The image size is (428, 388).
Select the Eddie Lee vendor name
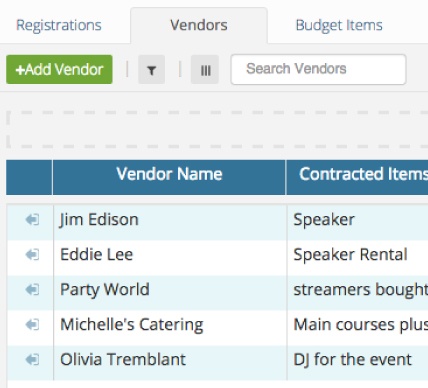tap(96, 255)
